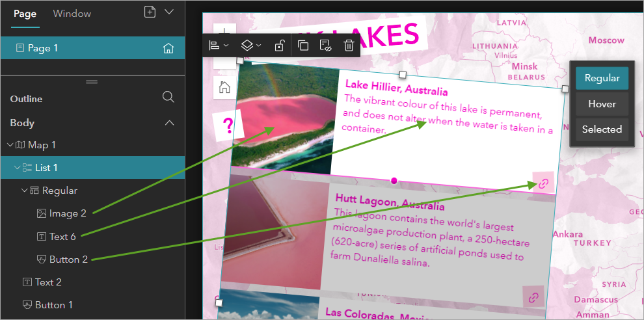Click the text icon beside Text 2
Image resolution: width=644 pixels, height=320 pixels.
[27, 282]
